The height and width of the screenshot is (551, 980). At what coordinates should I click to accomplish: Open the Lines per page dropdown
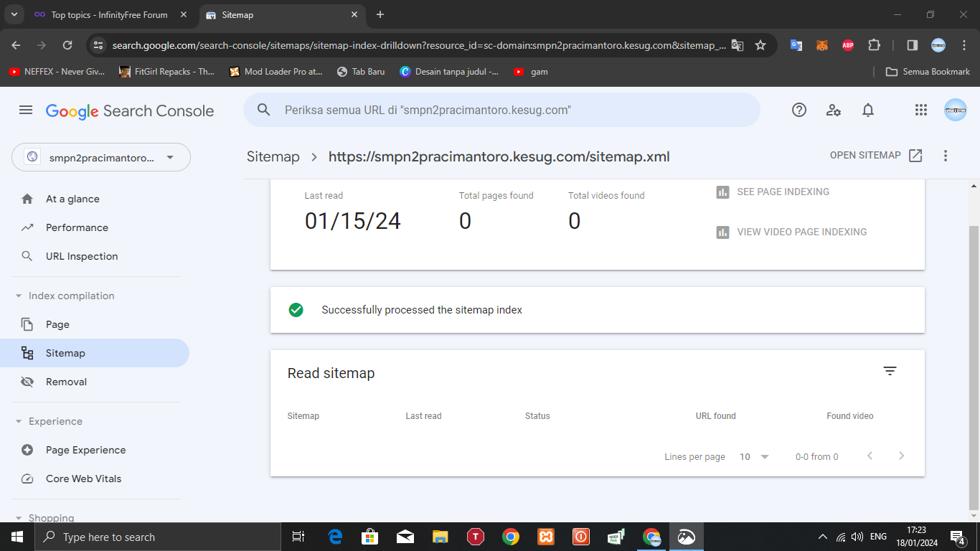click(754, 456)
